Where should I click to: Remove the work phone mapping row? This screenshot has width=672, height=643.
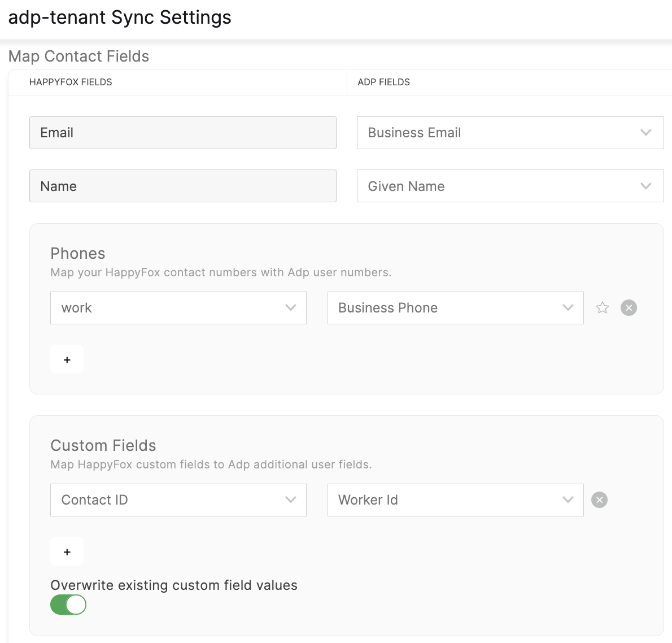[x=629, y=307]
